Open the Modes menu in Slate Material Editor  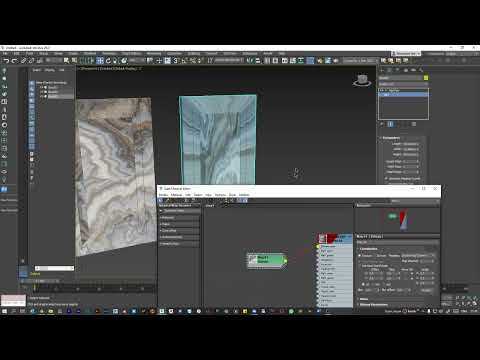(x=163, y=195)
